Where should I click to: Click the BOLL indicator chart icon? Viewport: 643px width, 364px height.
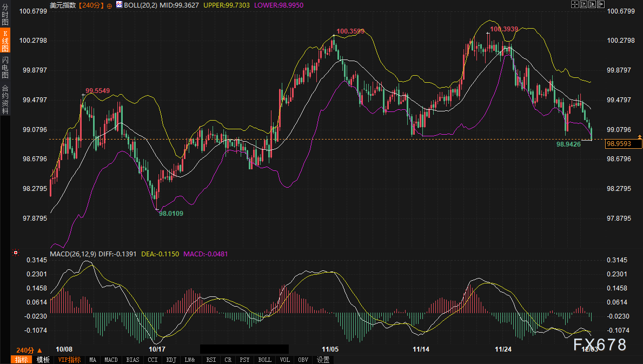[x=119, y=5]
